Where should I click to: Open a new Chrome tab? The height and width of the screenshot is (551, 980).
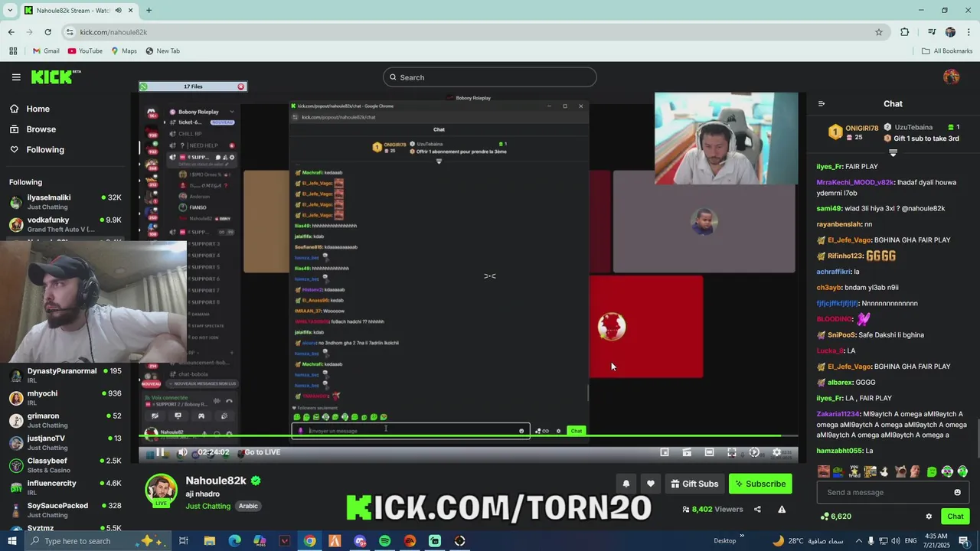[149, 11]
